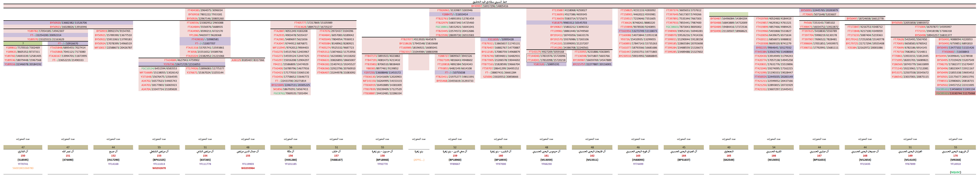Click the (518595) kit number
This screenshot has width=980, height=177.
tap(23, 160)
